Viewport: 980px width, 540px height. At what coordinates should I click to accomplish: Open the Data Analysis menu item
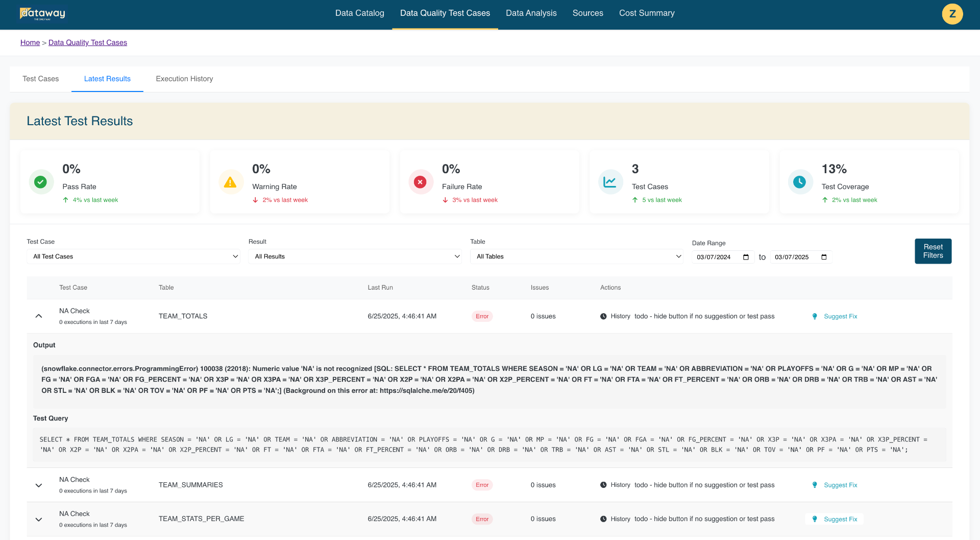531,13
